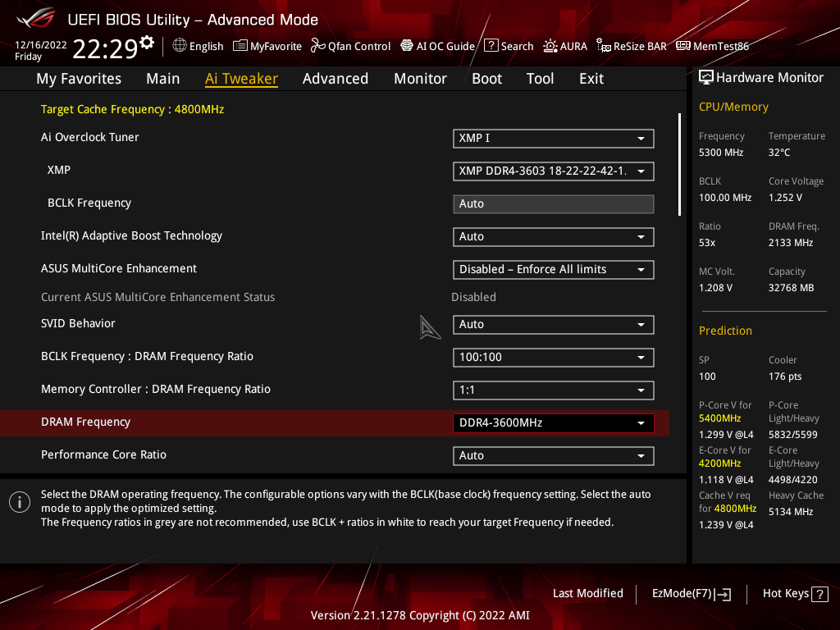The height and width of the screenshot is (630, 840).
Task: Click the 1.208 V MC Volt. value
Action: [715, 288]
